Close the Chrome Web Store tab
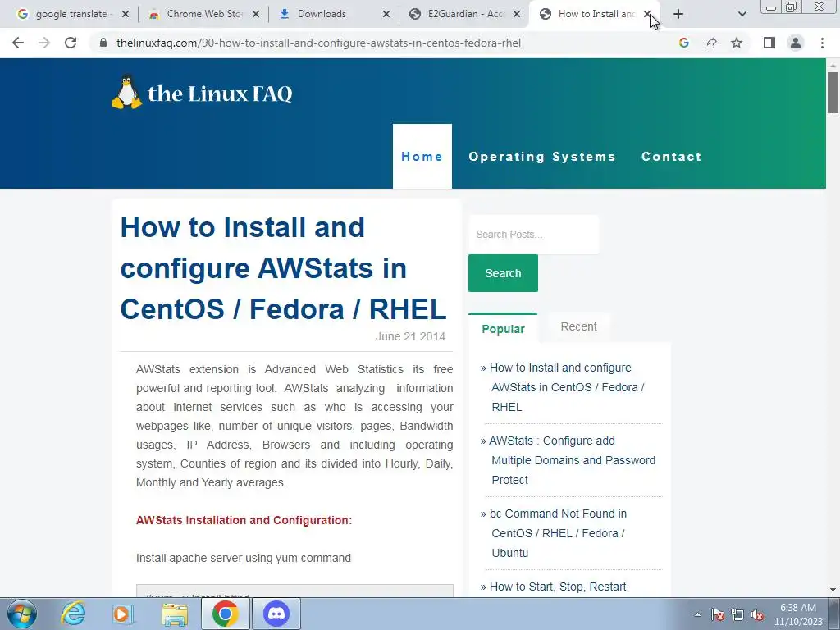The height and width of the screenshot is (630, 840). [256, 14]
